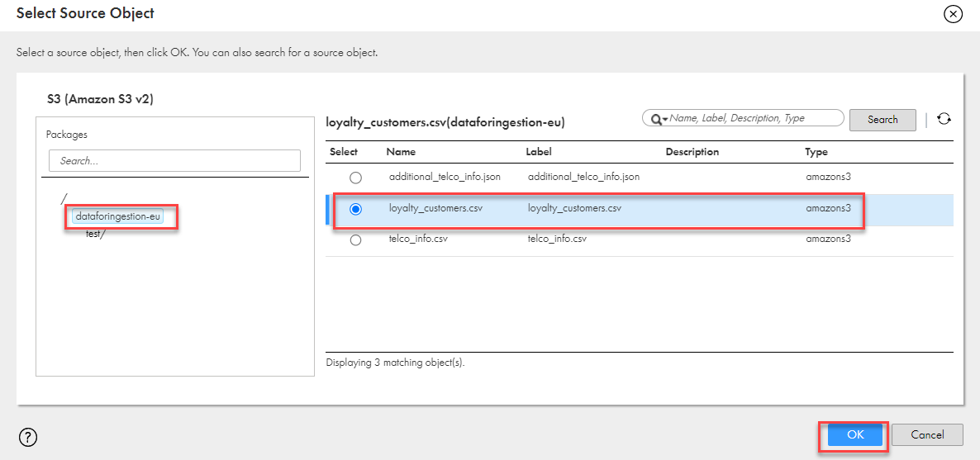
Task: Focus the Packages search field
Action: click(x=174, y=161)
